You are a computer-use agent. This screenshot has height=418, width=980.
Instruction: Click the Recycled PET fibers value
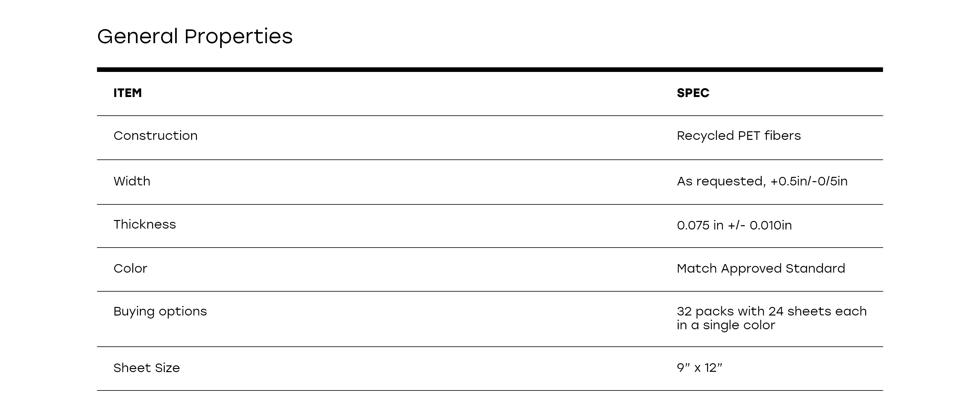(x=738, y=136)
